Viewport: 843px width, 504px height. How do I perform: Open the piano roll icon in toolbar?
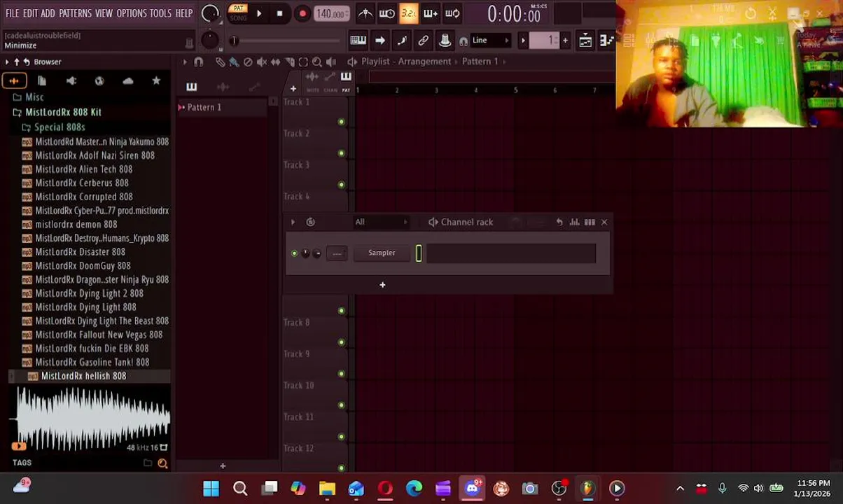[x=608, y=41]
